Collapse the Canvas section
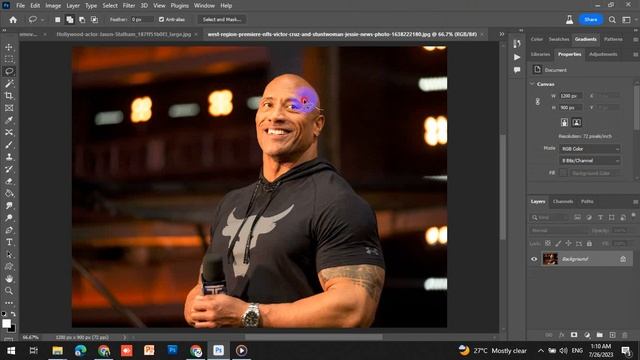640x360 pixels. (532, 84)
